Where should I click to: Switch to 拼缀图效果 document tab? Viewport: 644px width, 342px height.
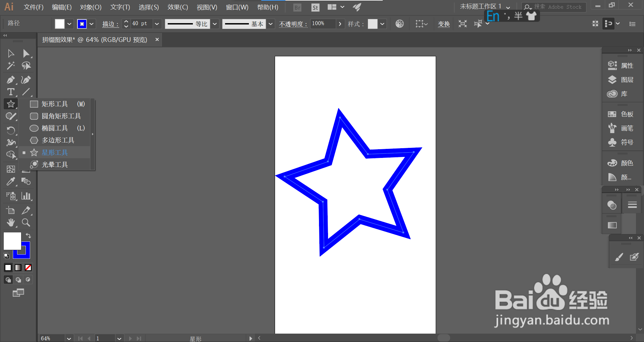tap(95, 40)
